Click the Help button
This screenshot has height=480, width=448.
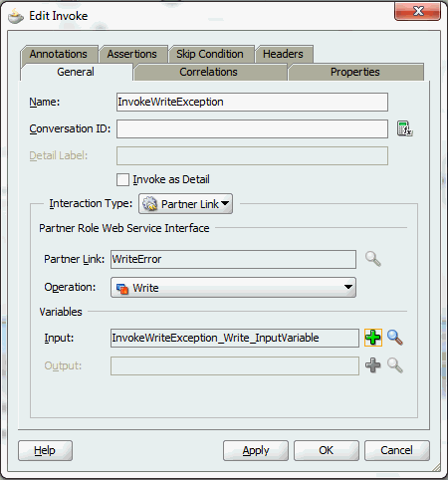pos(45,450)
